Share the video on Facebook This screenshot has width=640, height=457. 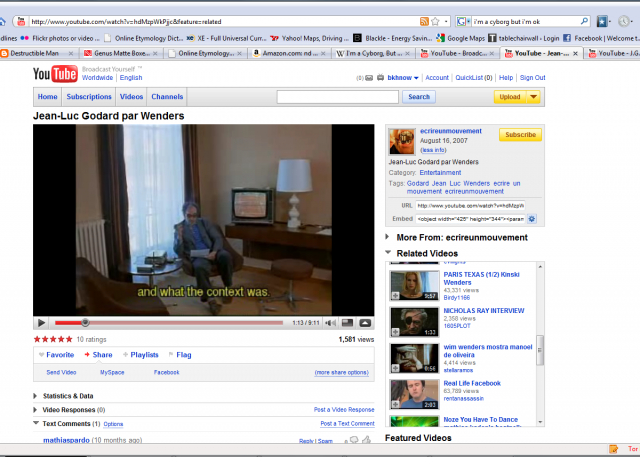(x=167, y=372)
